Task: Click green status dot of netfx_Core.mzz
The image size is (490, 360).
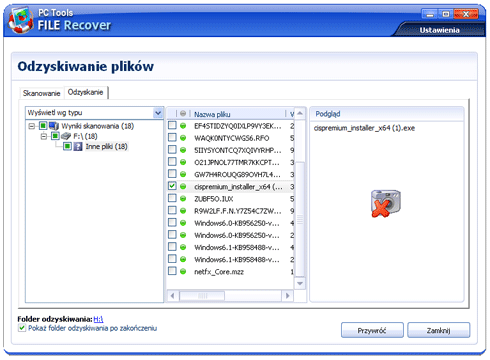Action: click(183, 272)
